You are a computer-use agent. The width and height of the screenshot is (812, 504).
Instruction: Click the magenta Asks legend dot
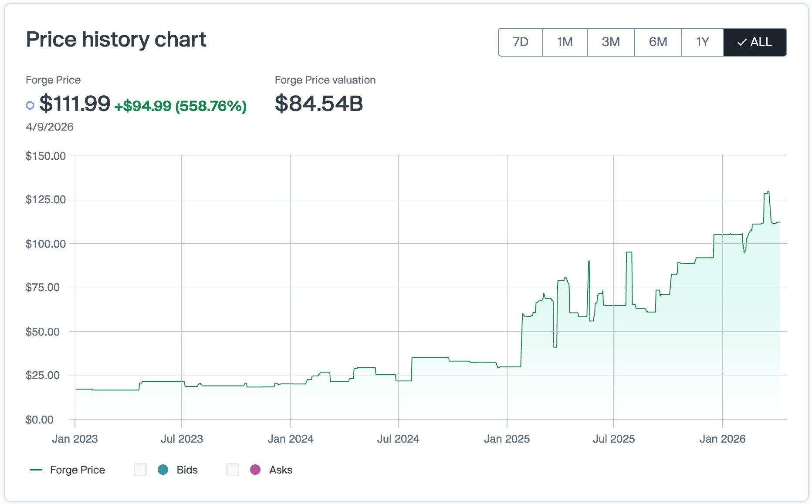click(256, 470)
